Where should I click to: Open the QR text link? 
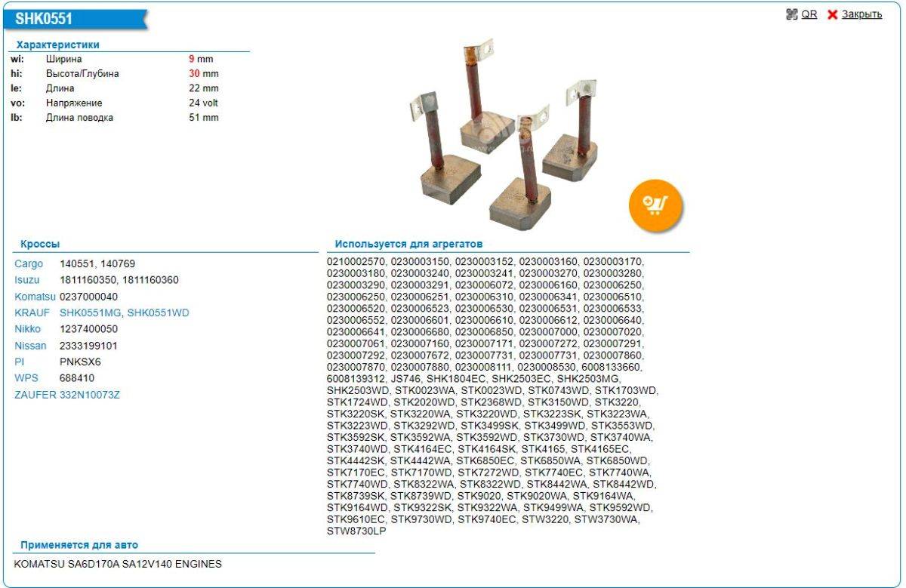pos(809,14)
